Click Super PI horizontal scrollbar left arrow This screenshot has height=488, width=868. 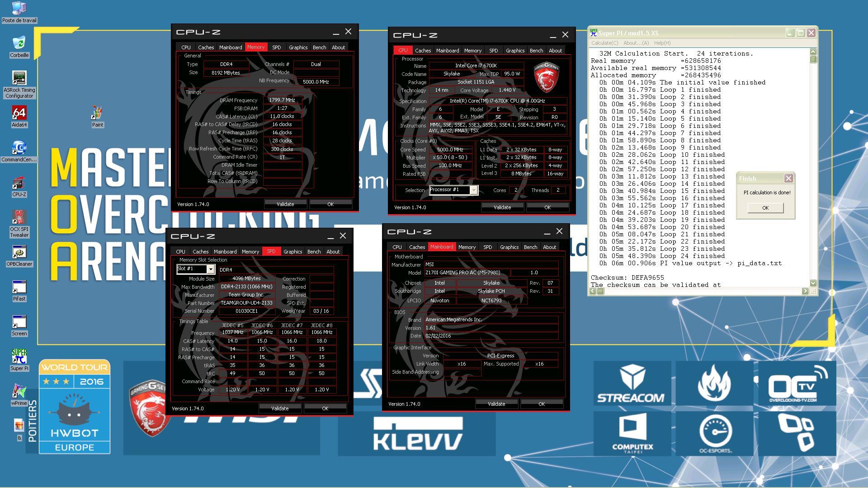[x=593, y=291]
